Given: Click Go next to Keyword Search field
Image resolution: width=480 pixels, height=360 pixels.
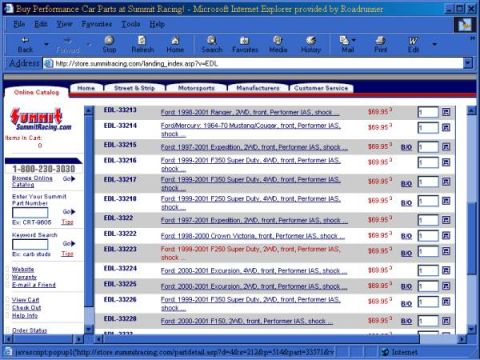Looking at the screenshot, I should pos(69,243).
